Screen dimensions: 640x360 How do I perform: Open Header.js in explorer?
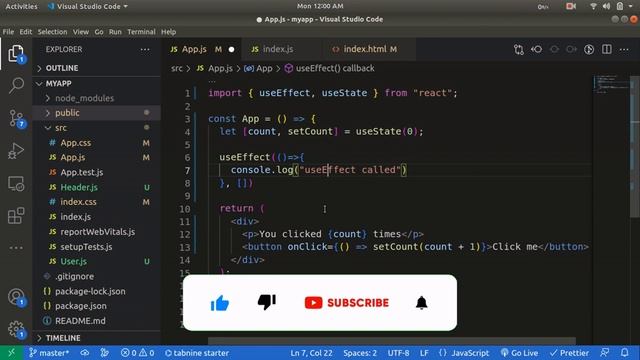click(98, 187)
